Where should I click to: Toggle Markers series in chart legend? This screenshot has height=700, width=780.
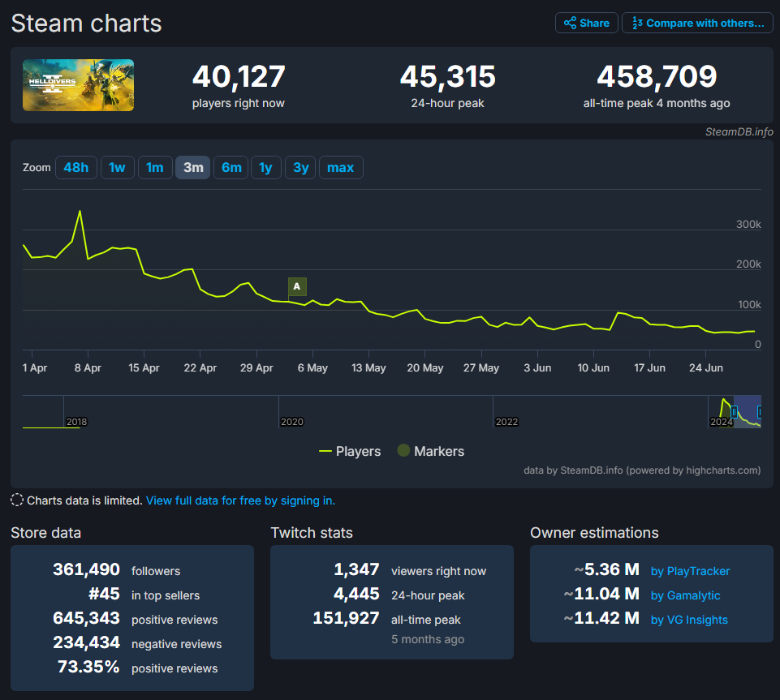point(430,451)
